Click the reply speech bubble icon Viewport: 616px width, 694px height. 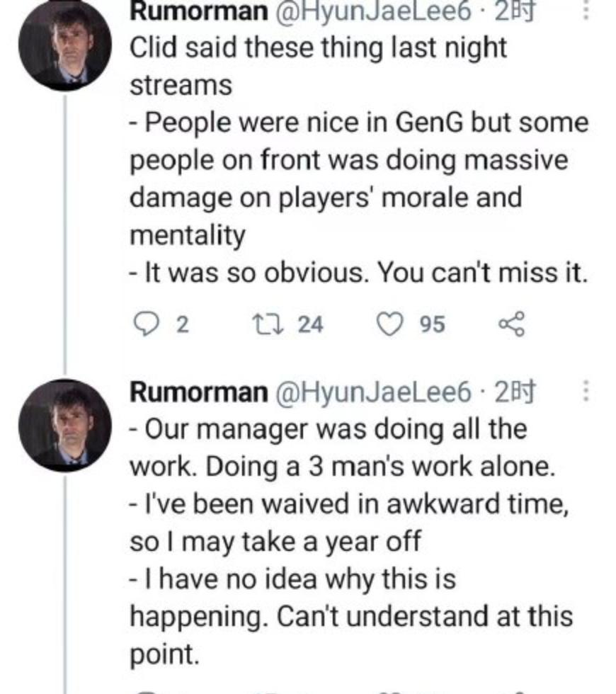[x=145, y=324]
